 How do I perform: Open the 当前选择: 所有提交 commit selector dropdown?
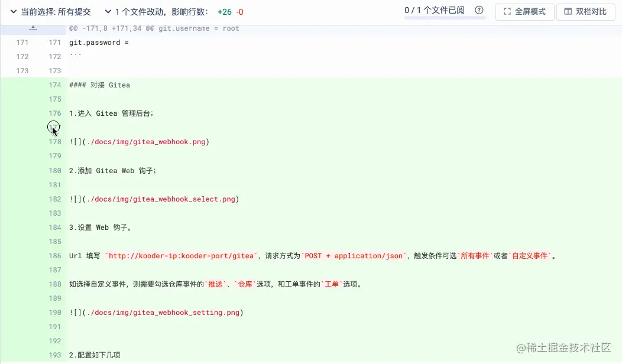coord(50,12)
